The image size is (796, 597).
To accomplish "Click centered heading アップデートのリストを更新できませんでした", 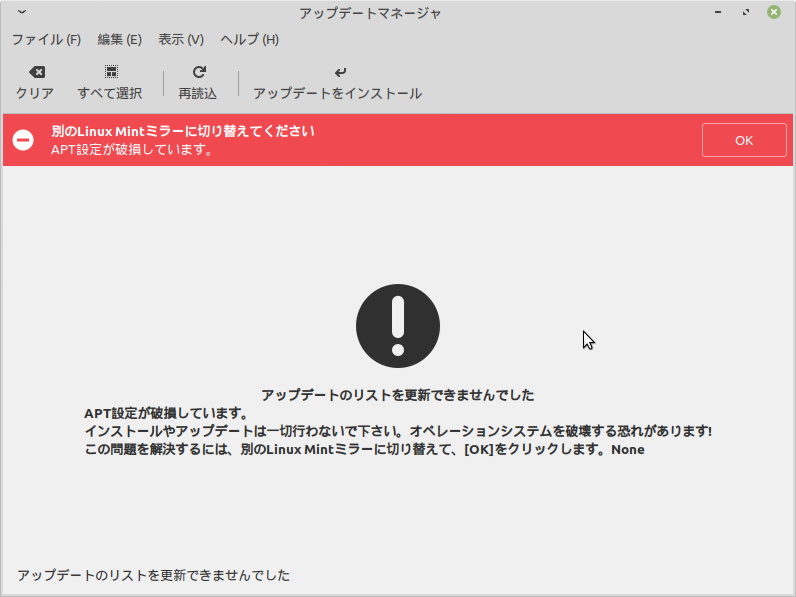I will pos(397,395).
